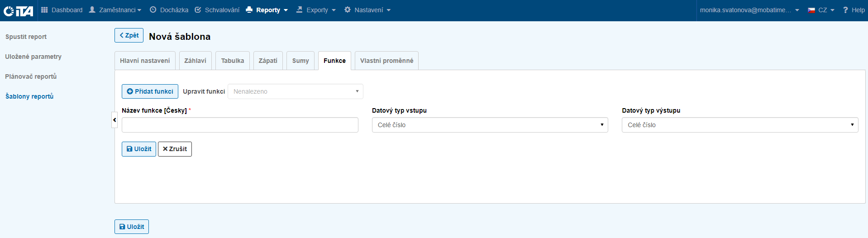This screenshot has width=868, height=238.
Task: Collapse sidebar using the left arrow handle
Action: click(x=114, y=120)
